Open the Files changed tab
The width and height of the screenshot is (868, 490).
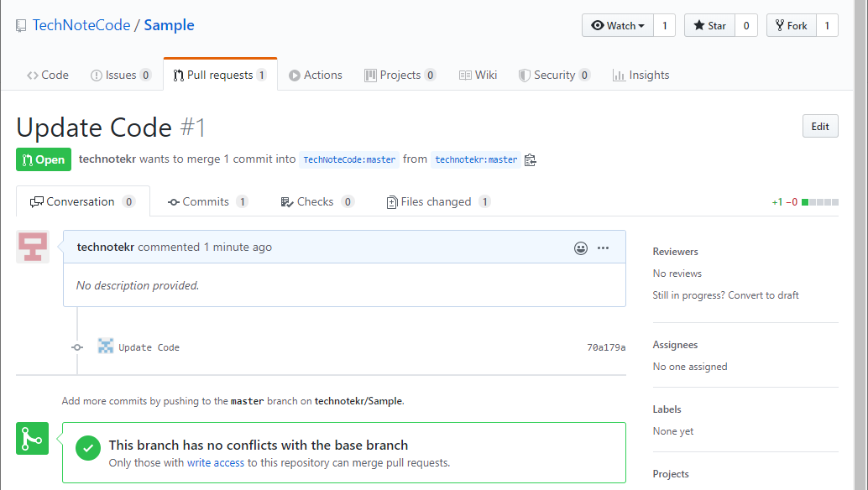(438, 202)
